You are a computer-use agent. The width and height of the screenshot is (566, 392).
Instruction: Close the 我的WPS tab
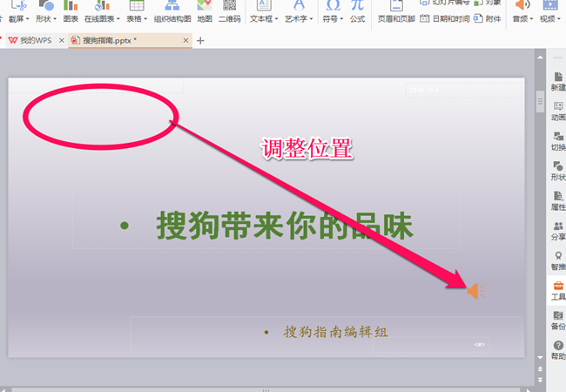coord(62,40)
